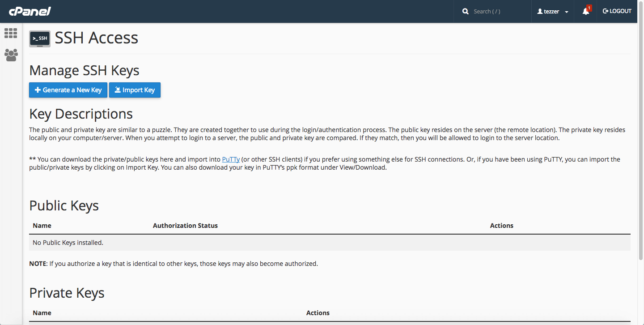Select the No Public Keys installed row
Viewport: 644px width, 325px height.
(x=68, y=243)
